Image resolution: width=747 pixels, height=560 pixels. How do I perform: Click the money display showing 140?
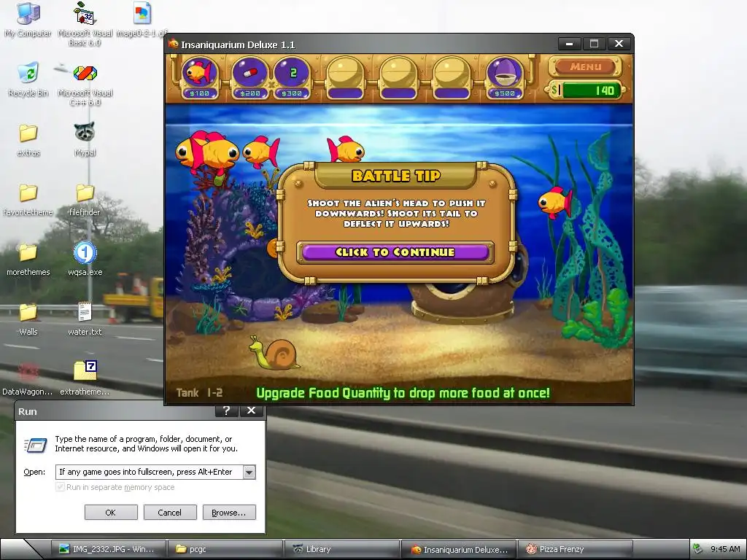[x=587, y=90]
